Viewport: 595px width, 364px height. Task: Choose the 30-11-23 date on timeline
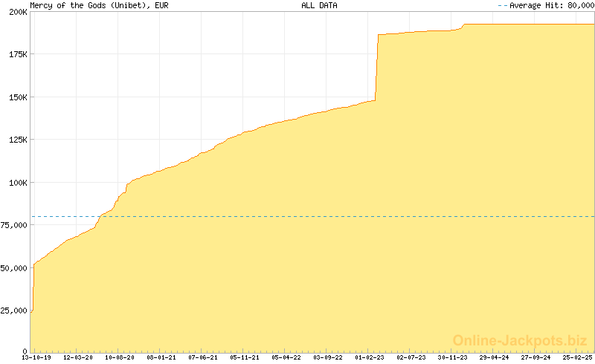pyautogui.click(x=453, y=357)
